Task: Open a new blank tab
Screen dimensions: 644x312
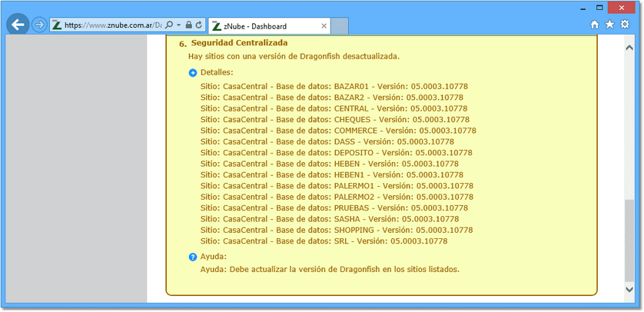Action: (340, 26)
